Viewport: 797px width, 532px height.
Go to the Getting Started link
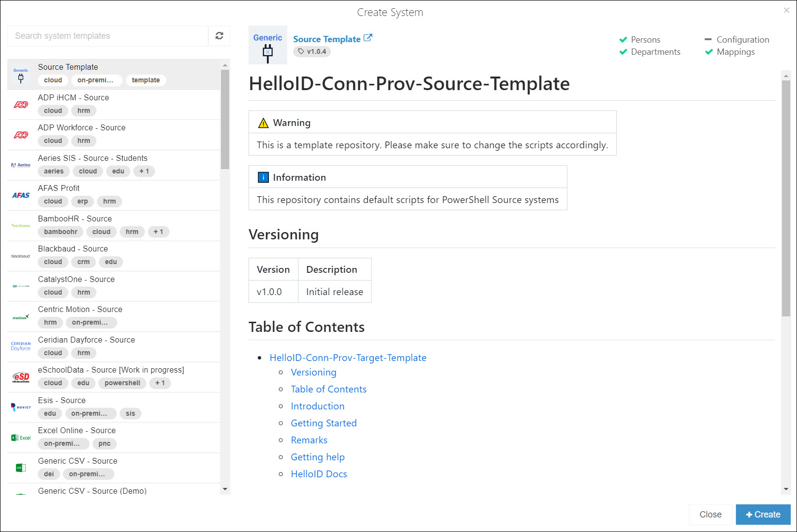(x=324, y=423)
